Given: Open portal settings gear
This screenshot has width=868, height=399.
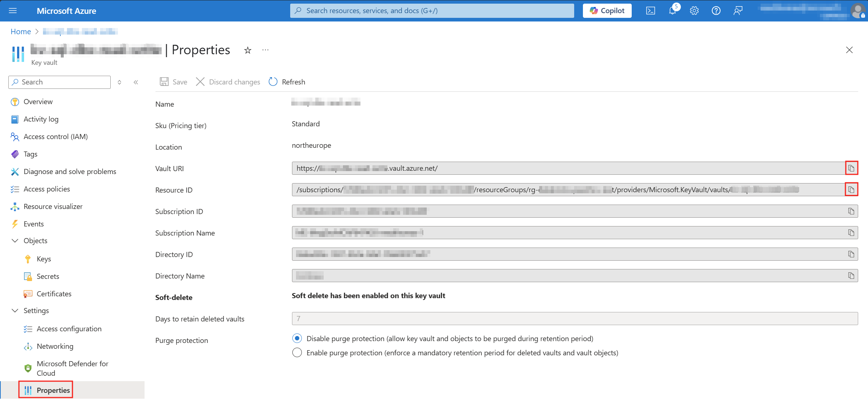Looking at the screenshot, I should (x=694, y=11).
